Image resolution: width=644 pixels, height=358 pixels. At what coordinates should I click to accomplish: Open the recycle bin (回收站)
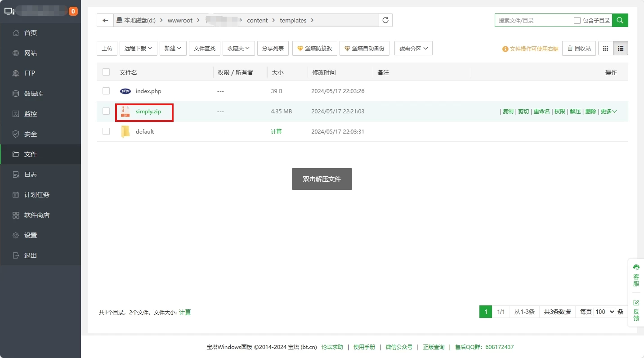click(579, 48)
